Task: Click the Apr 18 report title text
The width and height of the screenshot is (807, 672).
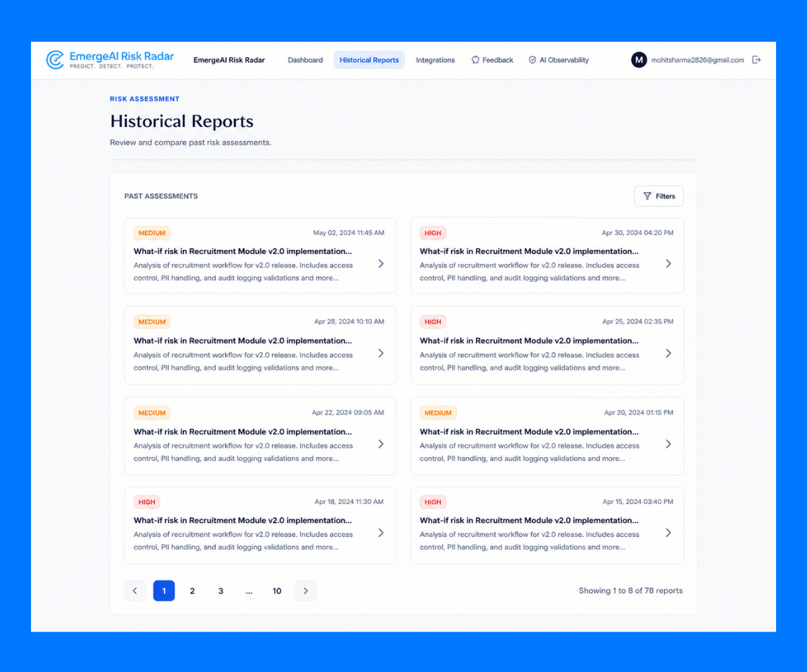Action: click(x=243, y=520)
